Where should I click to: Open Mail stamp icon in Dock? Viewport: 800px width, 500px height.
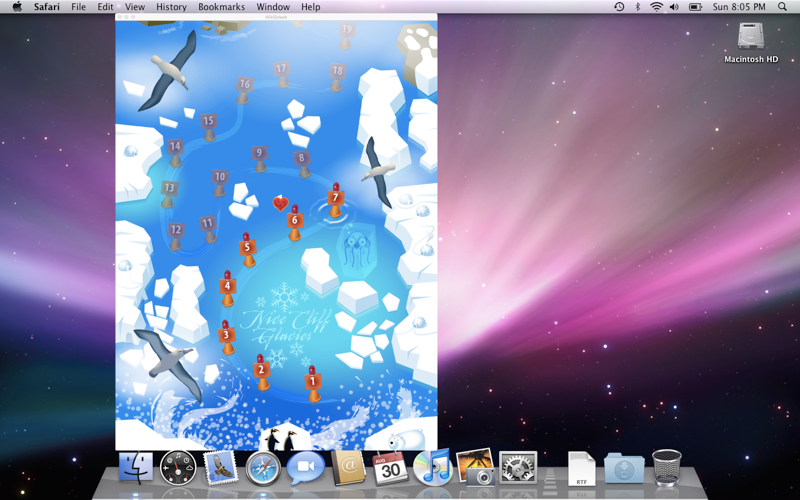pyautogui.click(x=220, y=467)
